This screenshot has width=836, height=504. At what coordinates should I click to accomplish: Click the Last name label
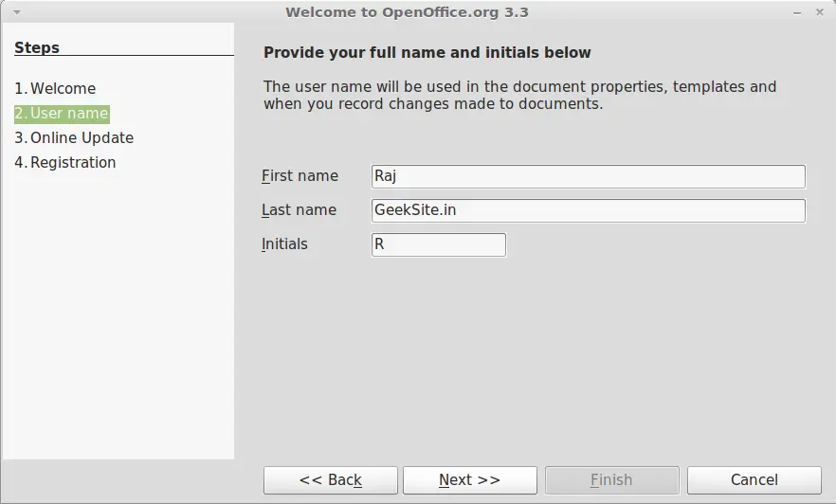tap(299, 210)
